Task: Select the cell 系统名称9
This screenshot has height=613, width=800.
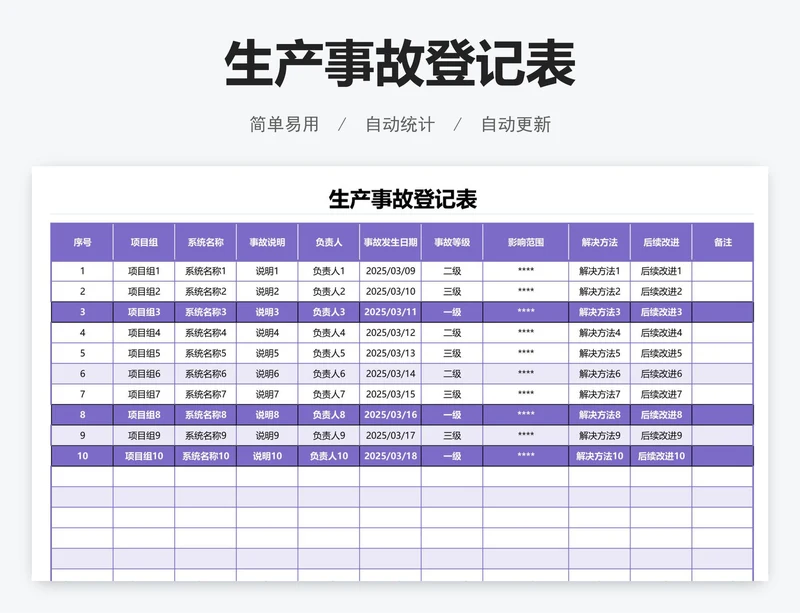Action: coord(205,435)
